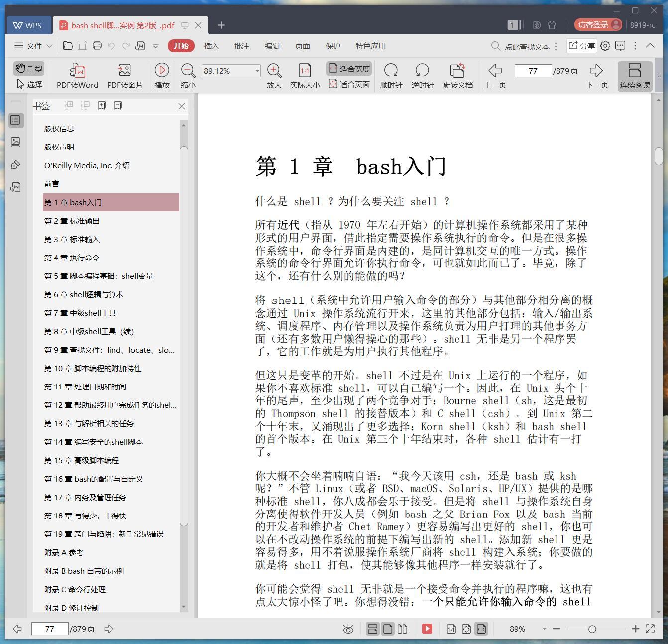Toggle fit width (适合宽度)

tap(349, 69)
